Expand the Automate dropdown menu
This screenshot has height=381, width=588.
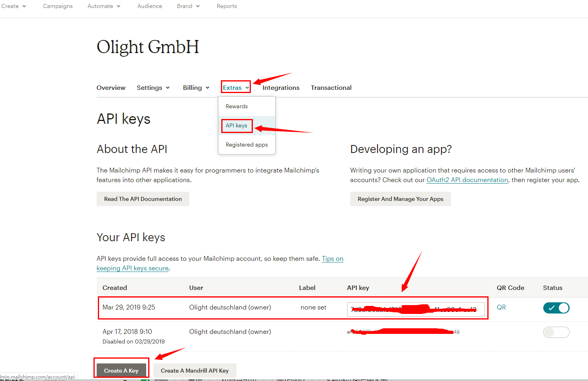[104, 6]
